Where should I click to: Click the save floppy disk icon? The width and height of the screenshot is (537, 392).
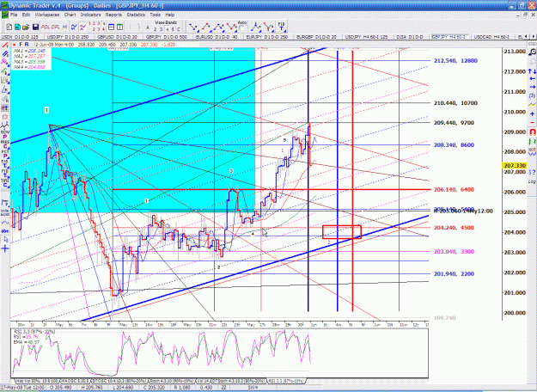point(35,27)
